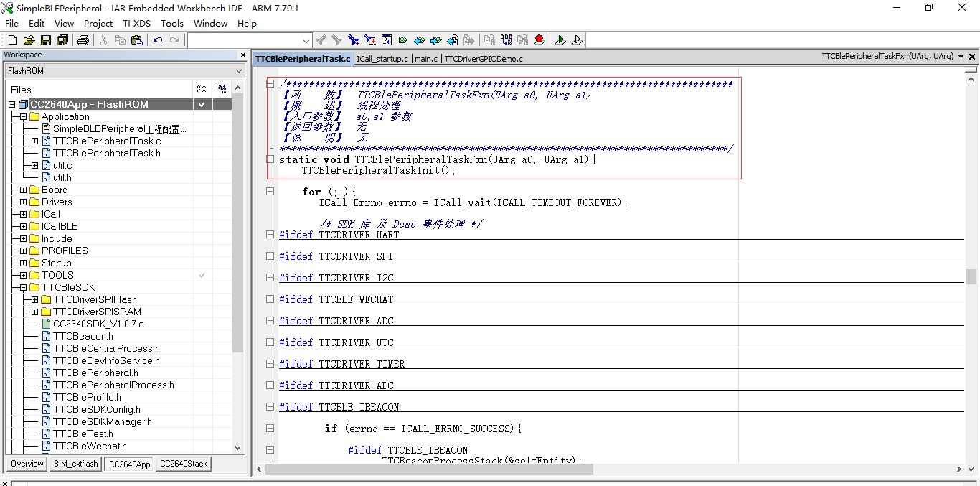Switch to the main.c editor tab
Viewport: 980px width, 486px height.
(426, 58)
